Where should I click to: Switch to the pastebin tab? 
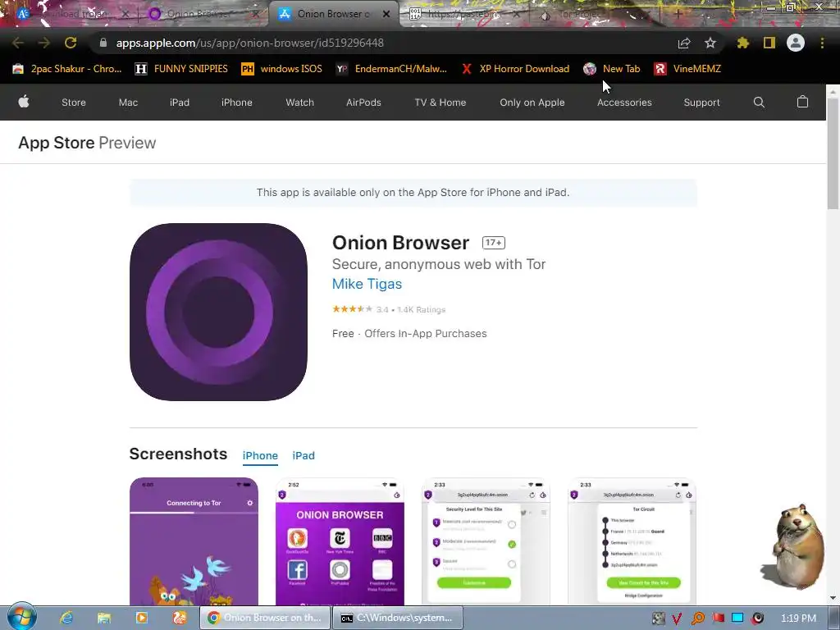click(463, 14)
